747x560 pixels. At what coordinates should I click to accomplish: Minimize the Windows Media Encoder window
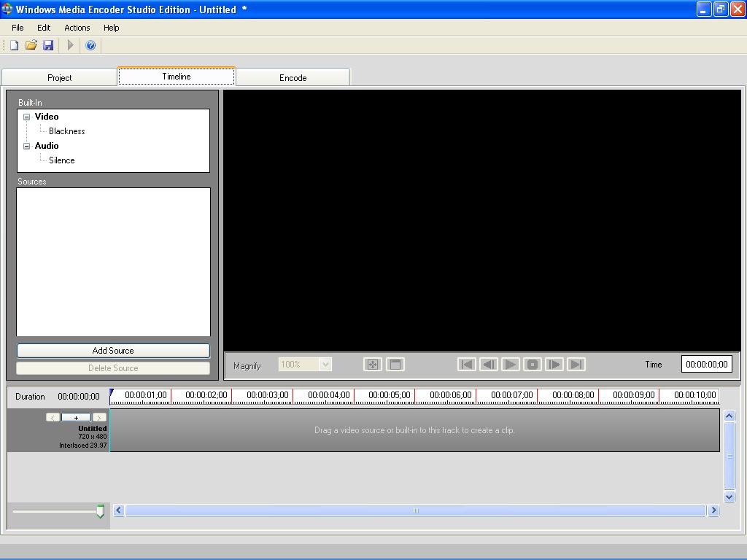(x=704, y=9)
